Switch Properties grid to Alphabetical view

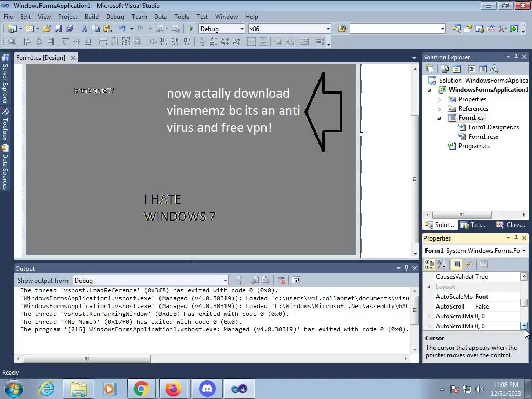coord(442,264)
